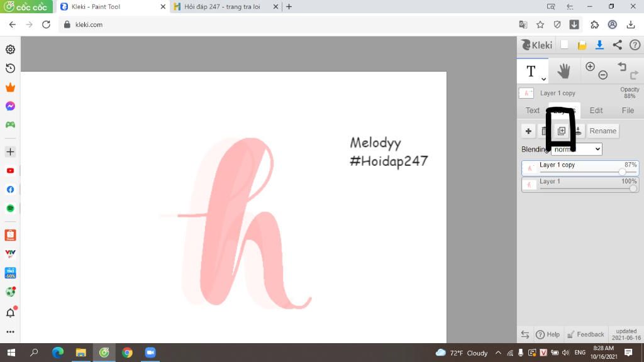The height and width of the screenshot is (362, 644).
Task: Open the Cốc Cốc menu button
Action: pyautogui.click(x=26, y=6)
